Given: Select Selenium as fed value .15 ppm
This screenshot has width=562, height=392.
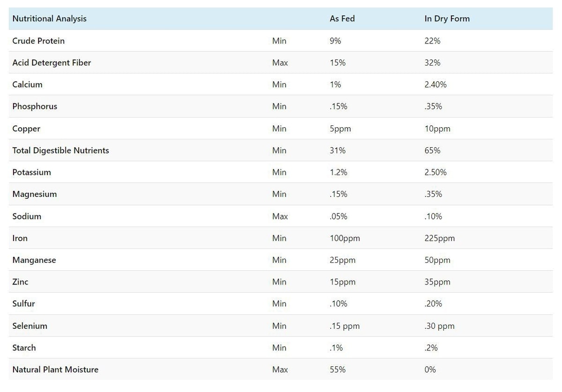Looking at the screenshot, I should (x=345, y=326).
